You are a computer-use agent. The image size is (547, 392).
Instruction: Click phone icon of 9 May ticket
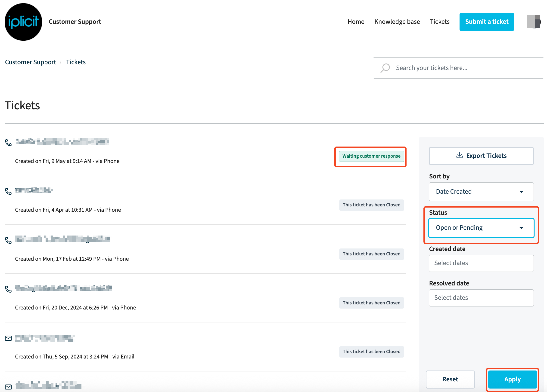click(x=8, y=143)
